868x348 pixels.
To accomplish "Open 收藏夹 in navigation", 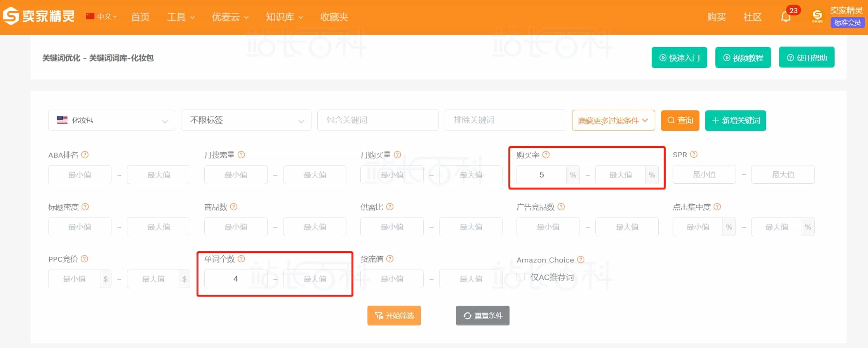I will [x=334, y=17].
